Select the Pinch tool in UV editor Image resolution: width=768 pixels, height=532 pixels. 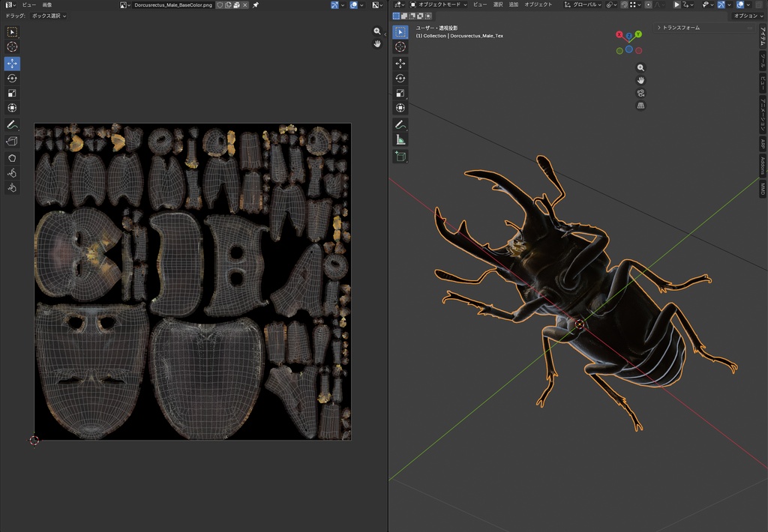[12, 187]
